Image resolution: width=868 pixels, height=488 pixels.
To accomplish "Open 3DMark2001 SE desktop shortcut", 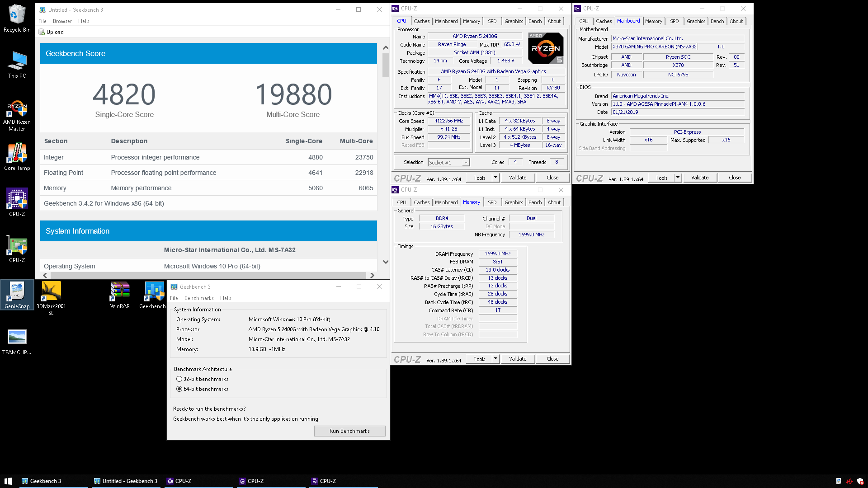I will [51, 297].
